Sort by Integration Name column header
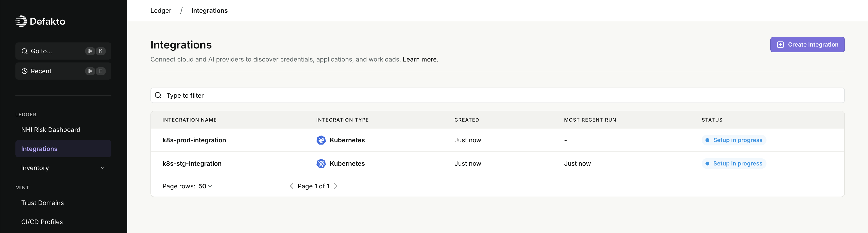The width and height of the screenshot is (868, 233). coord(190,120)
